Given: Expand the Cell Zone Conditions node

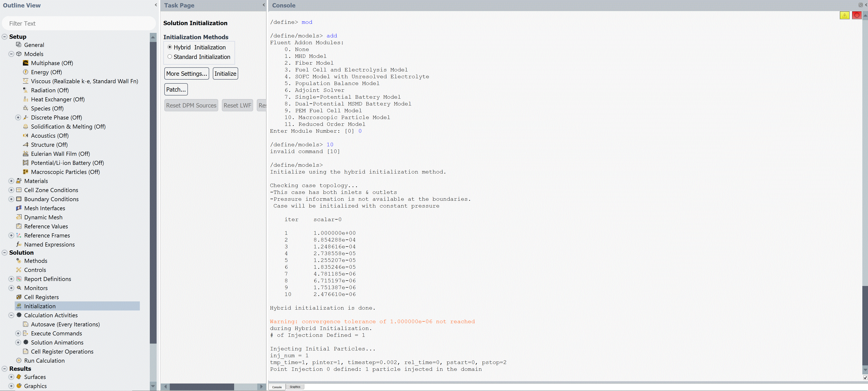Looking at the screenshot, I should point(11,190).
